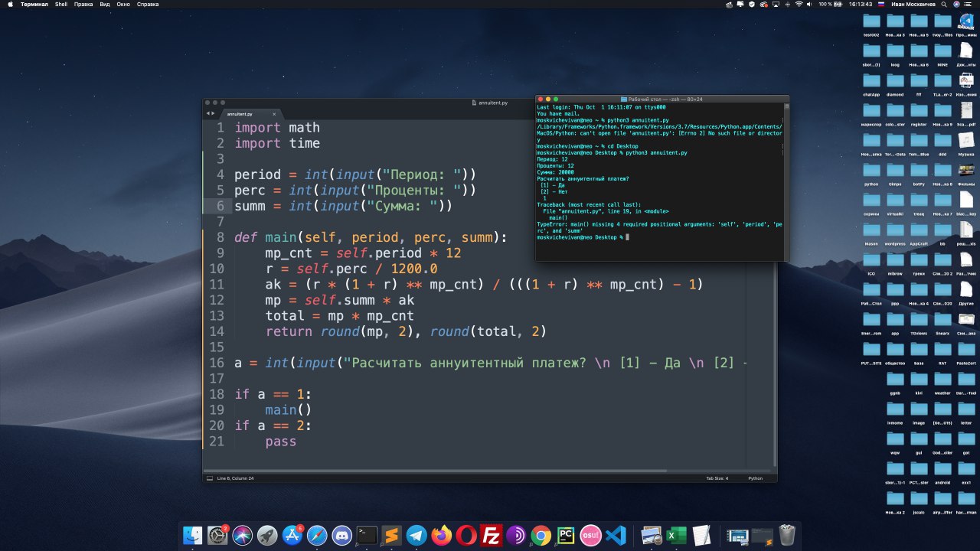Click the Terminal window title bar text
This screenshot has height=551, width=980.
[665, 99]
